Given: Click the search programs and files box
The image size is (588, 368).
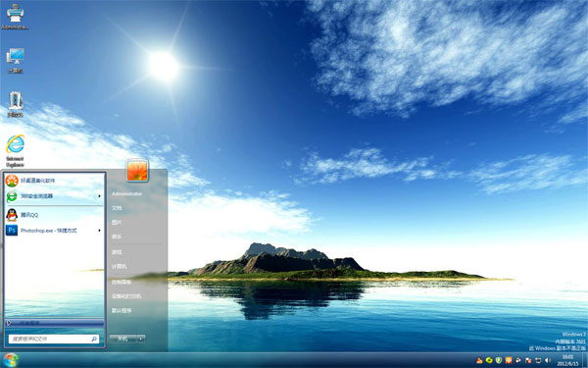Looking at the screenshot, I should coord(54,339).
